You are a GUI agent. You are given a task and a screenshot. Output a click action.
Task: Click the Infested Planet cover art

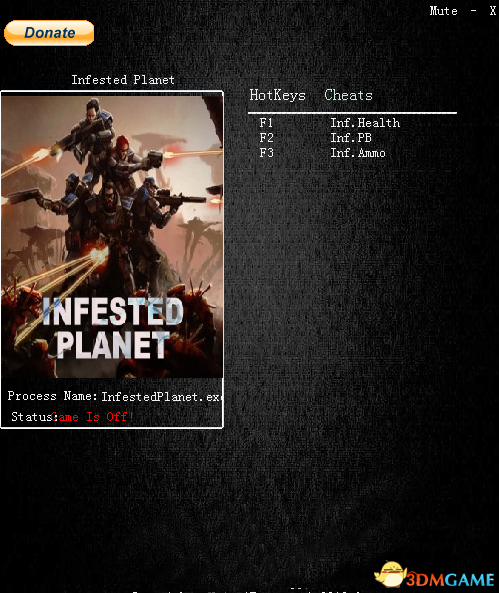(112, 236)
